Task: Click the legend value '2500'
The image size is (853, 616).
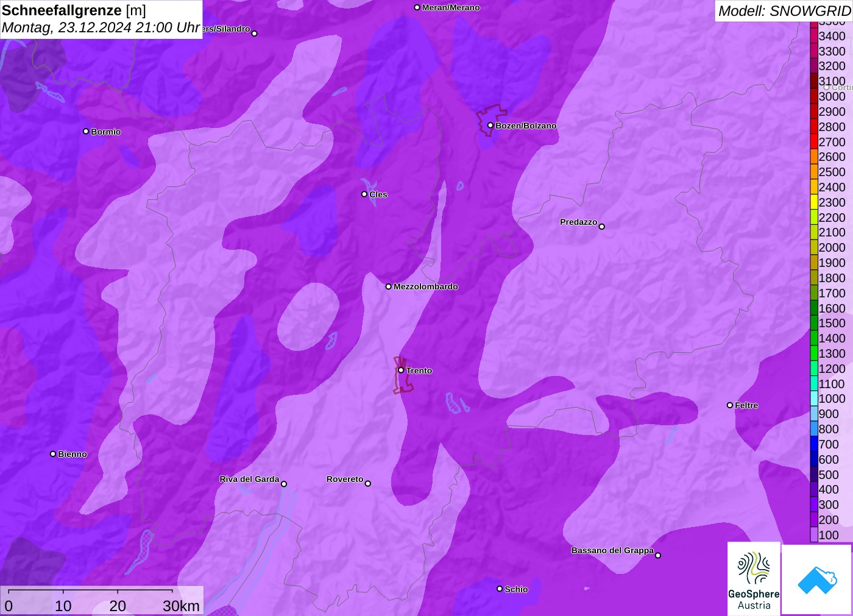Action: point(832,172)
